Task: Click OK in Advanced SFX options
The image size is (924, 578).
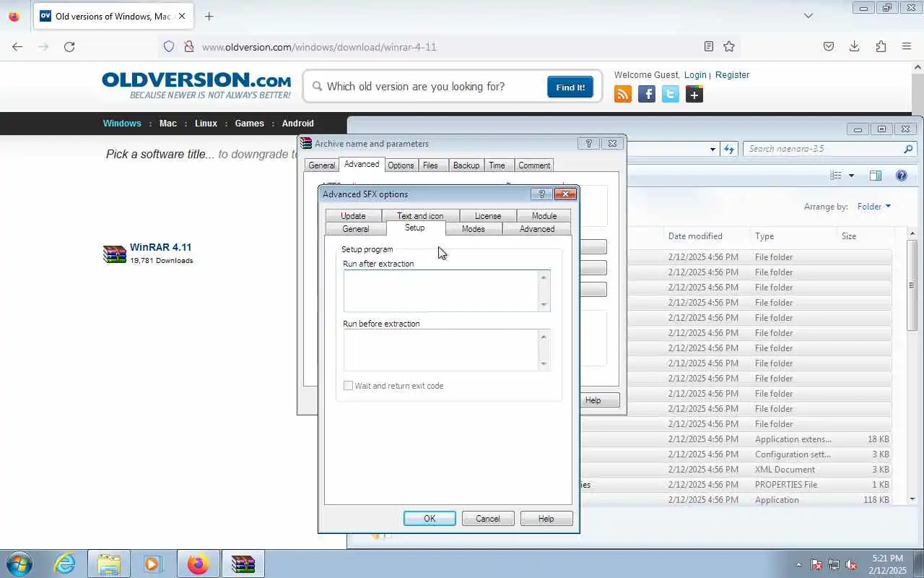Action: pyautogui.click(x=430, y=519)
